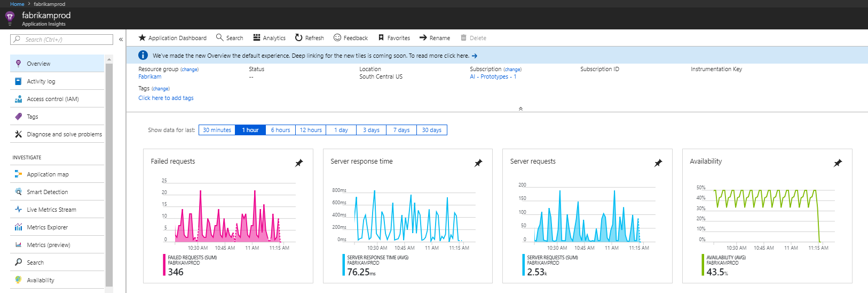Open Access control (IAM) menu item
This screenshot has height=293, width=868.
coord(52,99)
